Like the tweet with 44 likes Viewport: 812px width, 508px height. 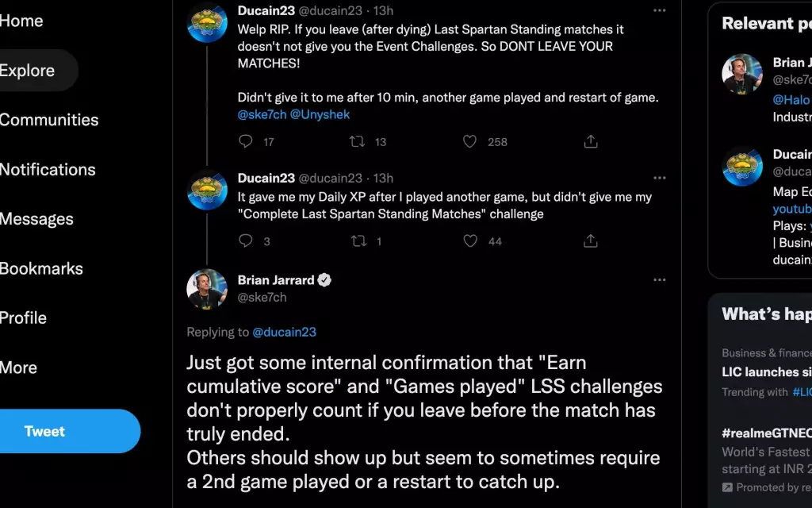click(x=470, y=241)
